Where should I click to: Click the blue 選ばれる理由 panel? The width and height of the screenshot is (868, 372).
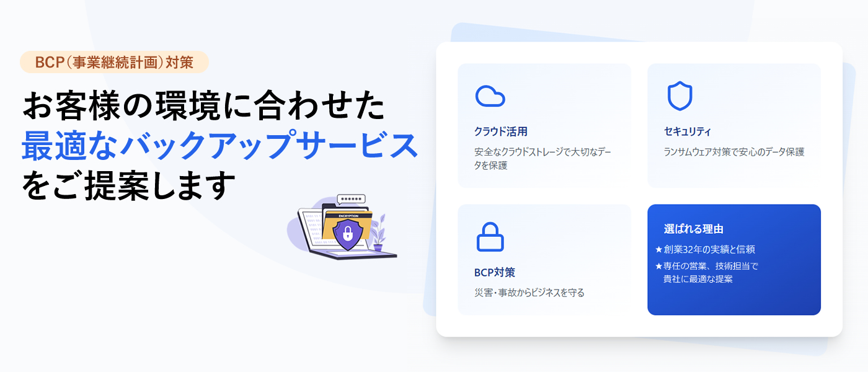[x=734, y=260]
